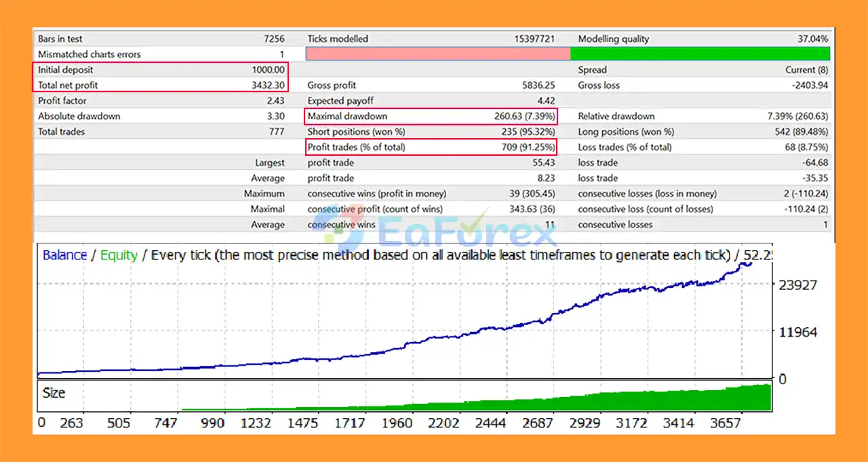
Task: Click the 1960 tick on chart x-axis
Action: [x=397, y=423]
